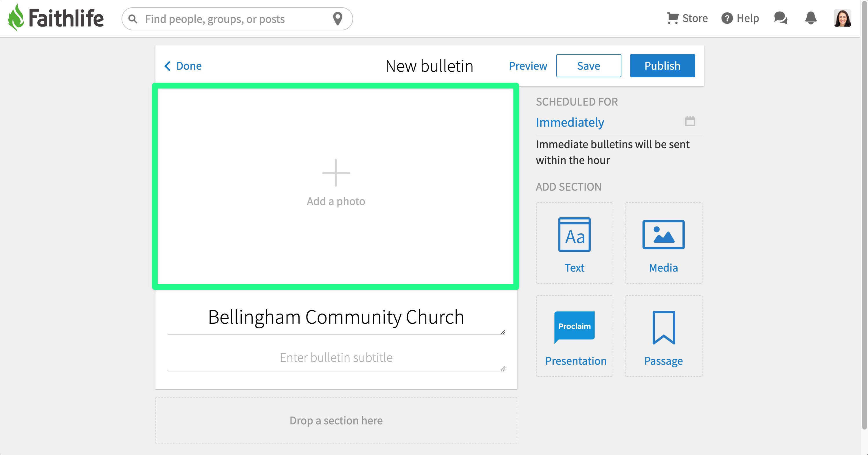
Task: Click the Drop a section here area
Action: pos(336,420)
